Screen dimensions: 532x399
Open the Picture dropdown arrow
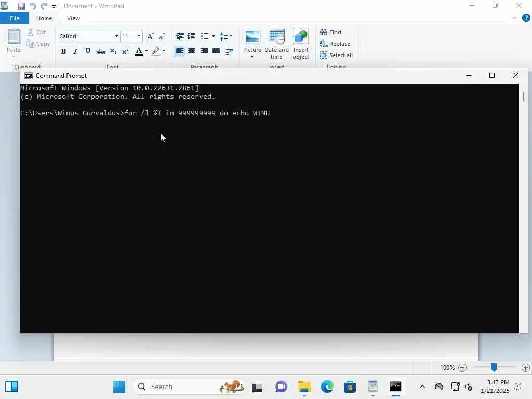tap(252, 56)
